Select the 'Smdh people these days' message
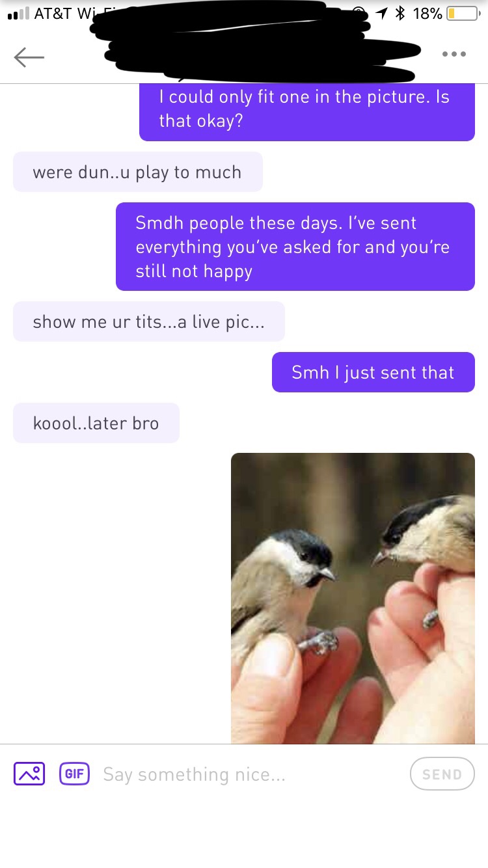This screenshot has width=488, height=868. pyautogui.click(x=295, y=247)
